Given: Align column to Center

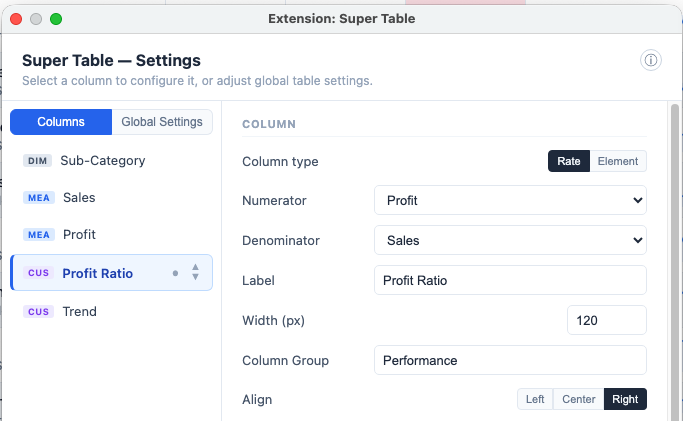Looking at the screenshot, I should click(x=578, y=399).
